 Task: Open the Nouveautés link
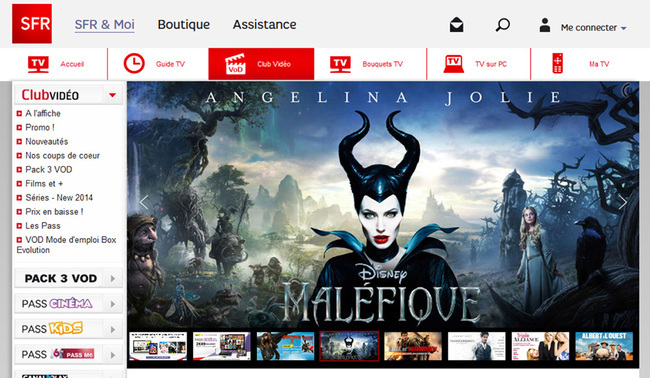[x=46, y=141]
